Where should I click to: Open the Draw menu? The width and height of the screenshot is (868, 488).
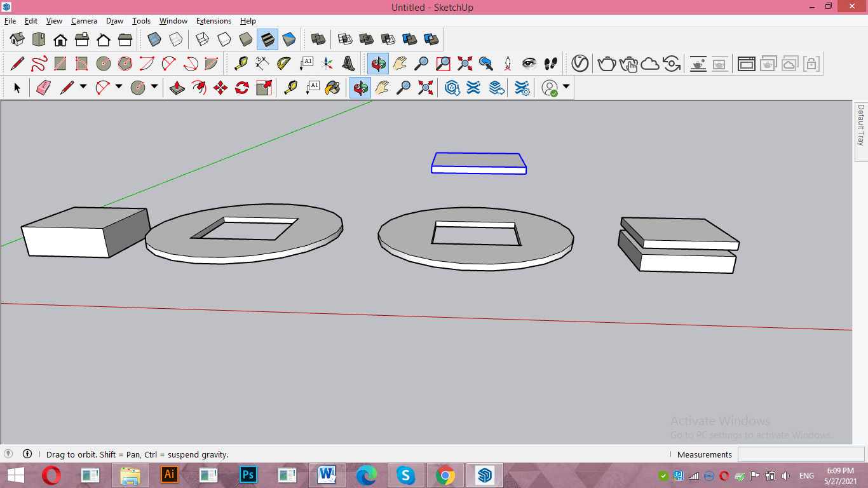click(x=114, y=21)
